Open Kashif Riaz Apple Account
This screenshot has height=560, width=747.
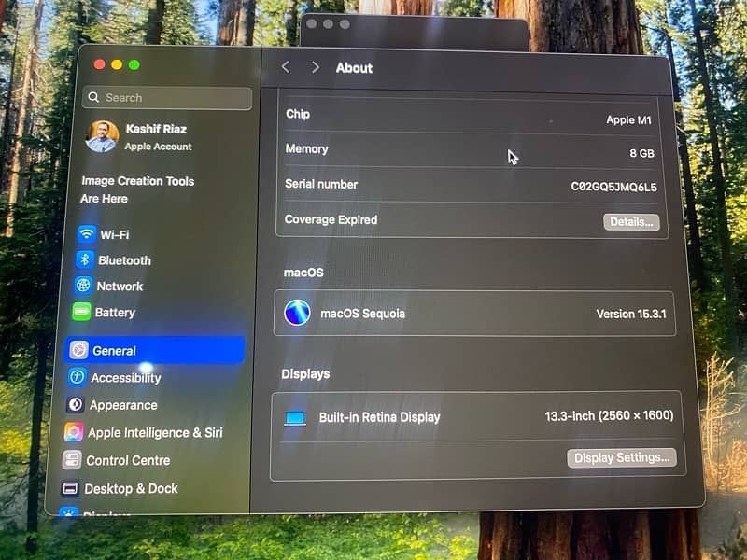pyautogui.click(x=138, y=136)
